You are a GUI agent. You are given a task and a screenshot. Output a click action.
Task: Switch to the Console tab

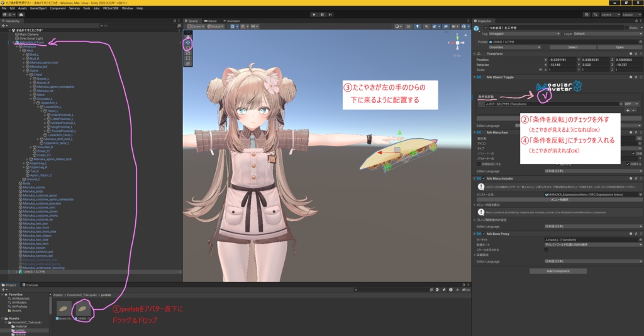[x=30, y=285]
